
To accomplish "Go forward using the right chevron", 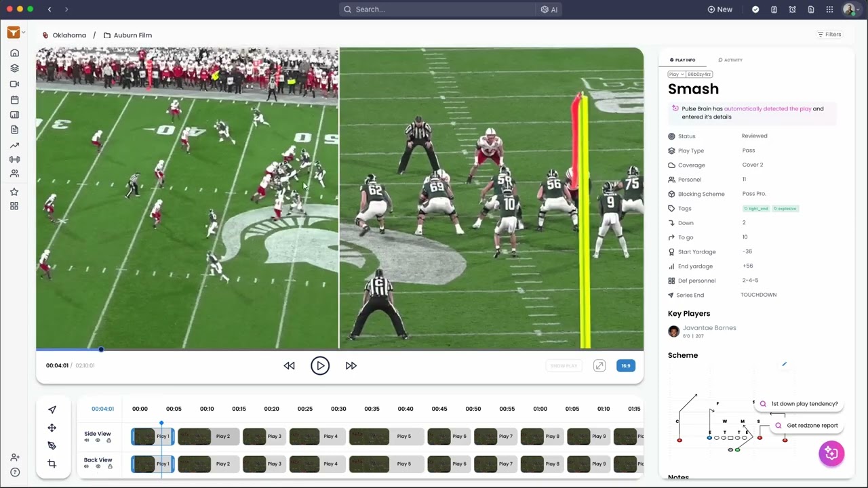I will click(x=66, y=9).
